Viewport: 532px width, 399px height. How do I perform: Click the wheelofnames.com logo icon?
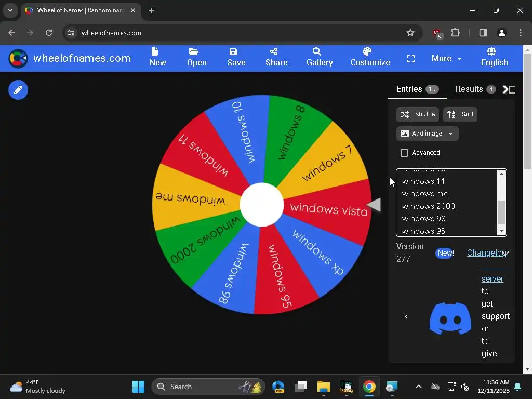click(x=18, y=58)
